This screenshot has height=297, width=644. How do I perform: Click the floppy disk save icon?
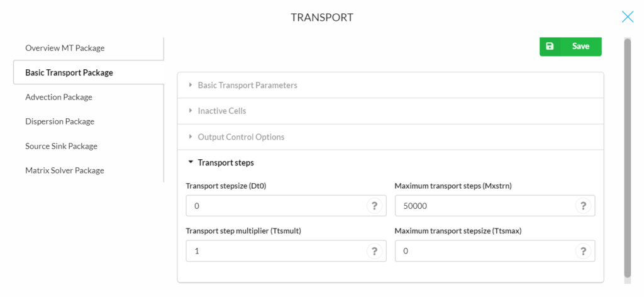[550, 47]
